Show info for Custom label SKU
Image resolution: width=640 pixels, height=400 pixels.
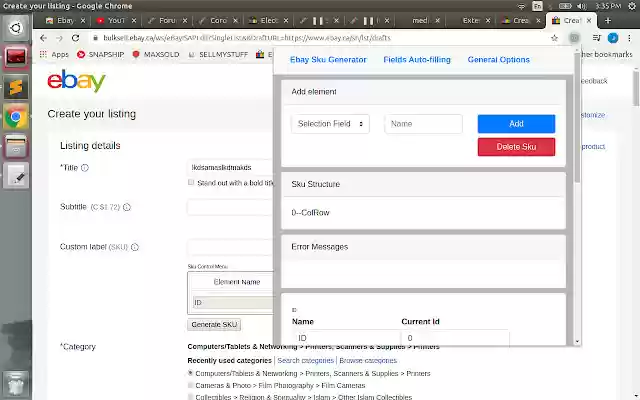pos(135,247)
